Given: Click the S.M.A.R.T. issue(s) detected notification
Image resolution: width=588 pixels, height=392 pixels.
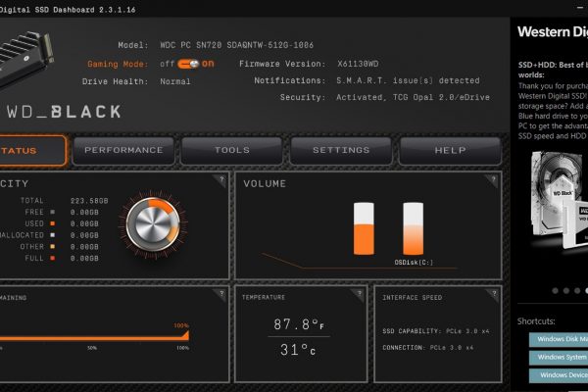Looking at the screenshot, I should [x=408, y=80].
